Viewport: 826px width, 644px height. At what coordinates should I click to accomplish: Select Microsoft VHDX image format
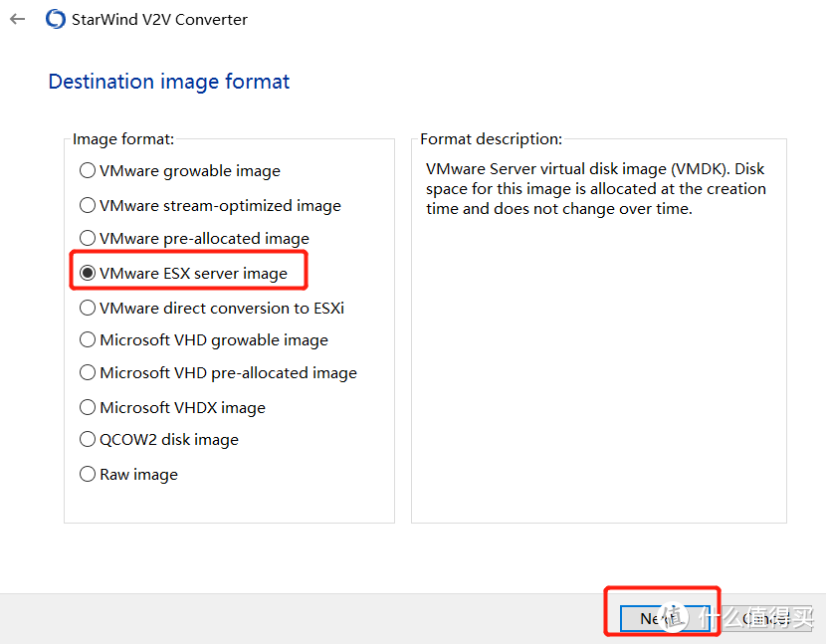click(88, 407)
